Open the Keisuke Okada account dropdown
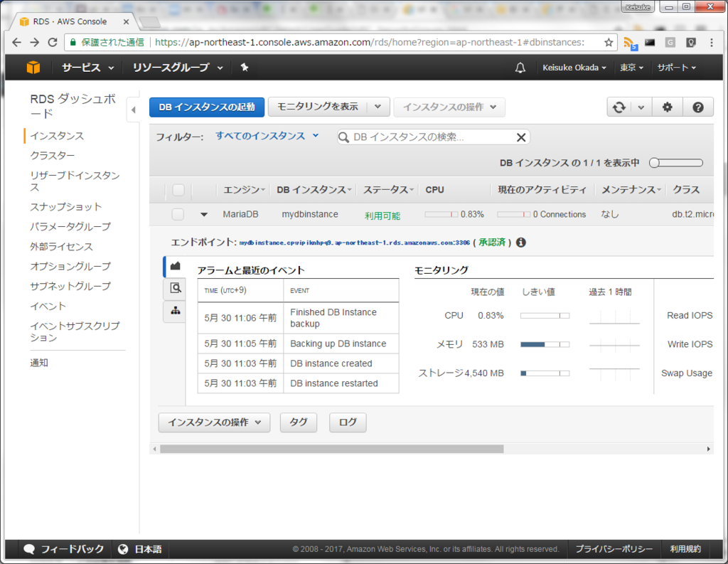 pyautogui.click(x=574, y=68)
